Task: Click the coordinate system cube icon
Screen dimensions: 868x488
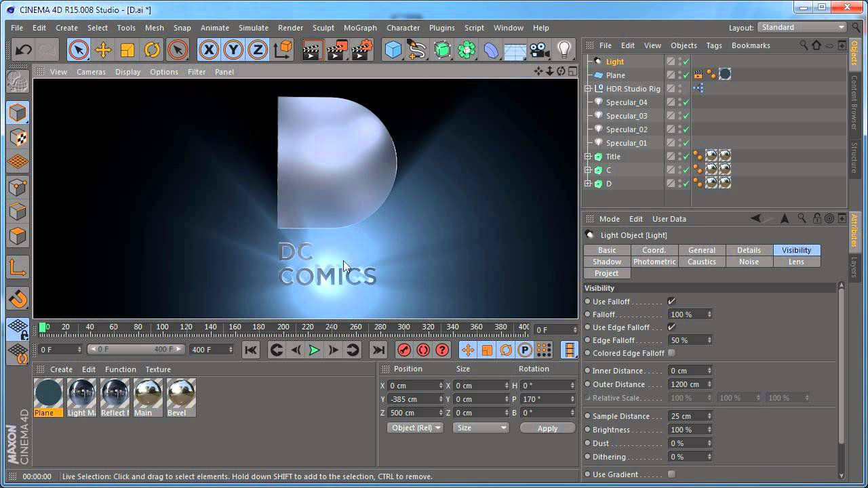Action: click(x=283, y=50)
